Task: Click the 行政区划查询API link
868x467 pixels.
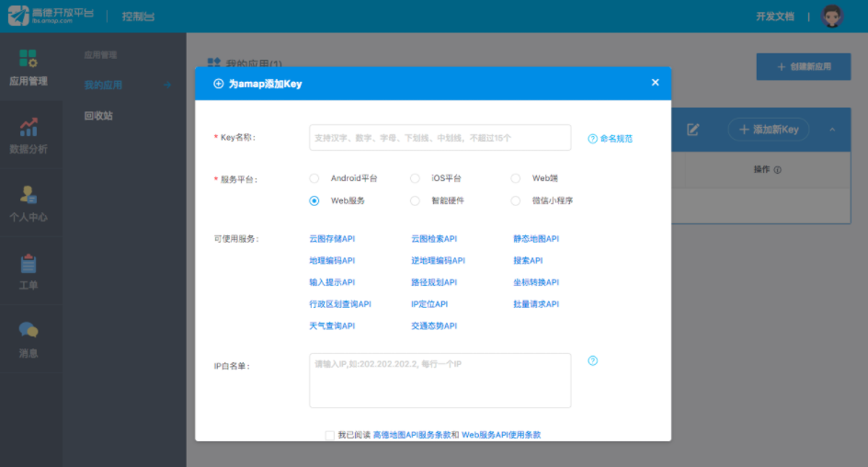Action: coord(340,303)
